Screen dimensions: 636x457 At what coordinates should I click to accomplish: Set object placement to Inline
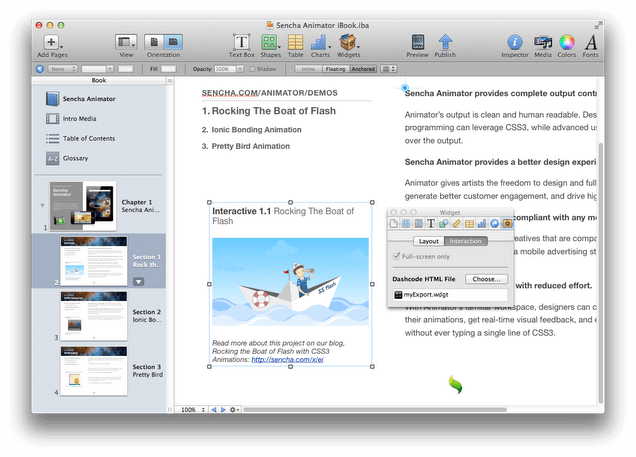coord(308,69)
